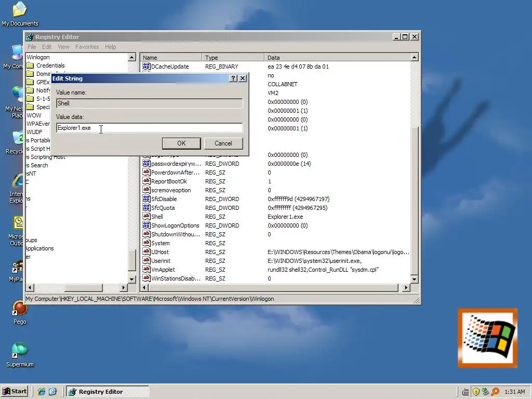Click the Value data field containing Explorer1.exe
532x399 pixels.
(x=149, y=128)
